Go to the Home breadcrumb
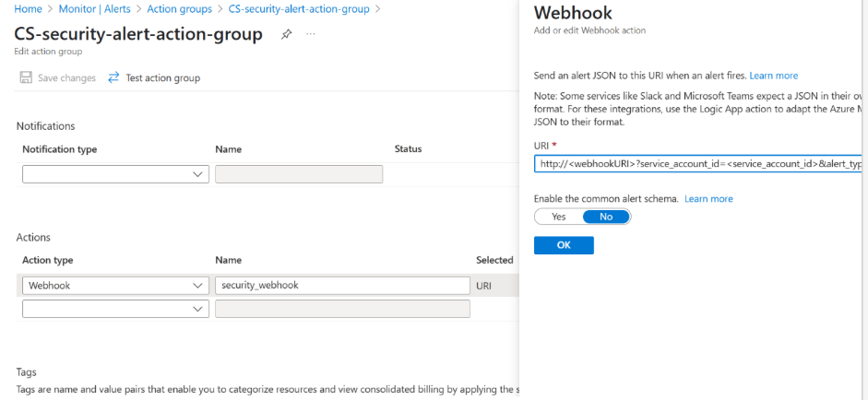Screen dimensions: 868x400 (28, 9)
